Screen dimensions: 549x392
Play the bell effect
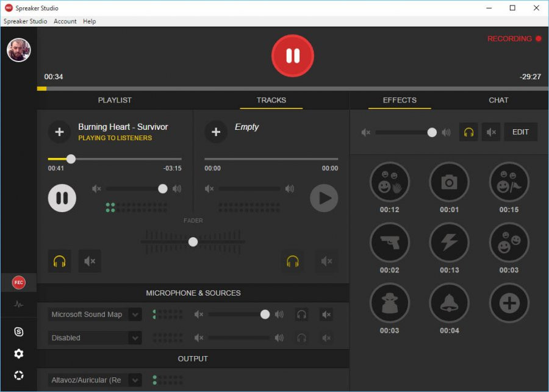449,303
